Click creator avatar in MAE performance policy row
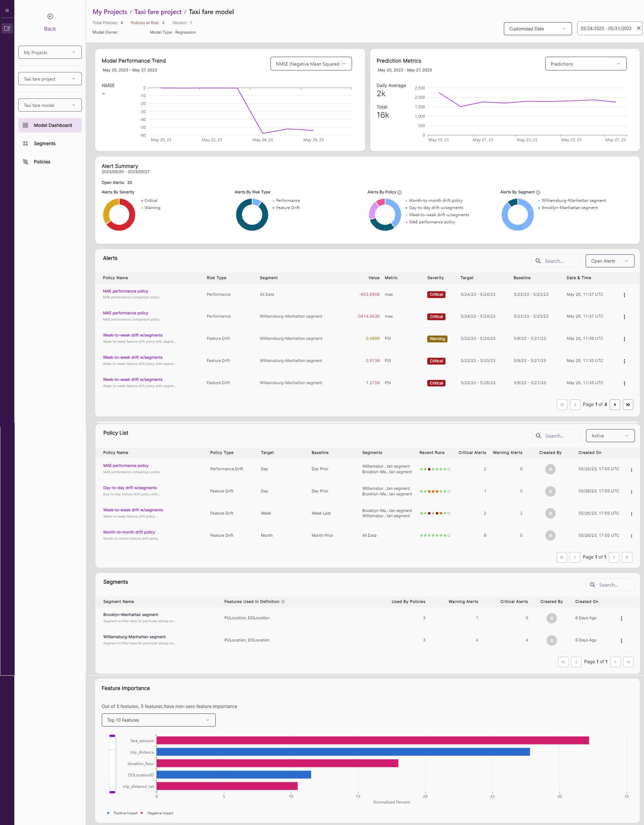The height and width of the screenshot is (825, 644). [x=550, y=469]
